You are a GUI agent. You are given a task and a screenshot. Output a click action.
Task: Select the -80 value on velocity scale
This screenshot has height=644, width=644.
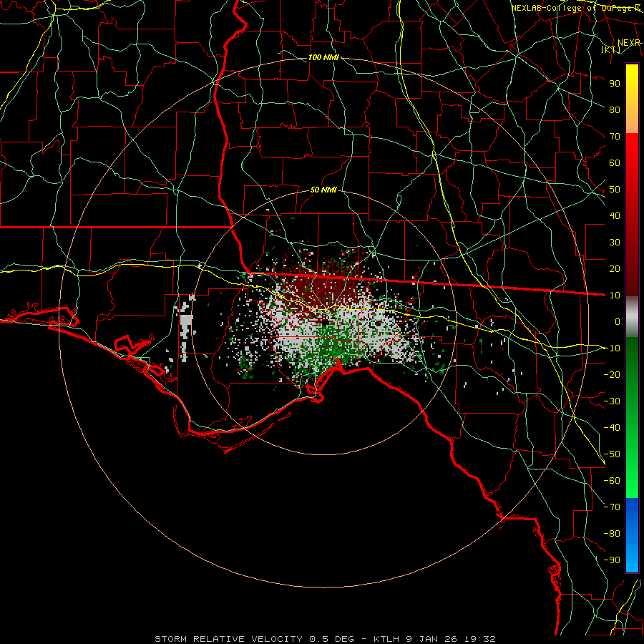[612, 534]
